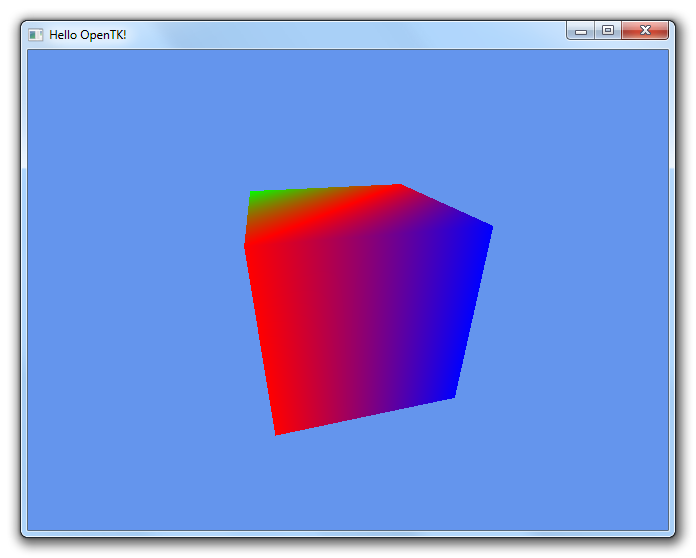This screenshot has height=558, width=696.
Task: Click the "Hello OpenTK!" title text
Action: tap(88, 35)
